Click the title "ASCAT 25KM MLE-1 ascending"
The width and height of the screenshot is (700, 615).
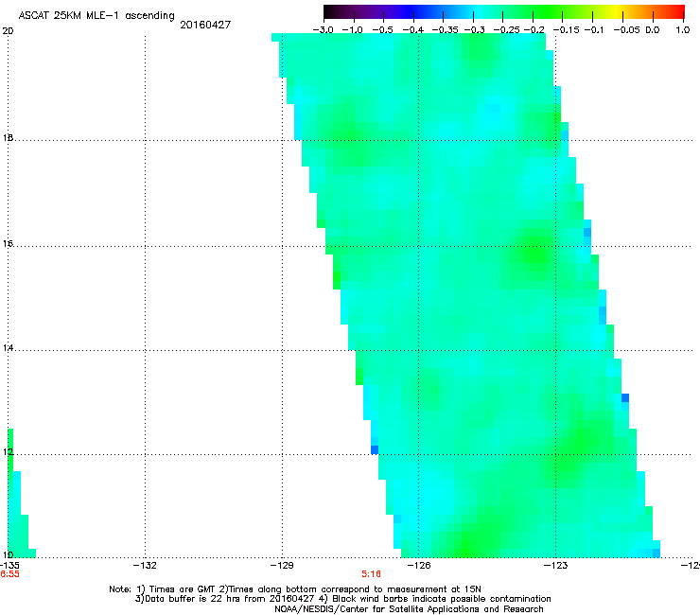click(x=96, y=15)
